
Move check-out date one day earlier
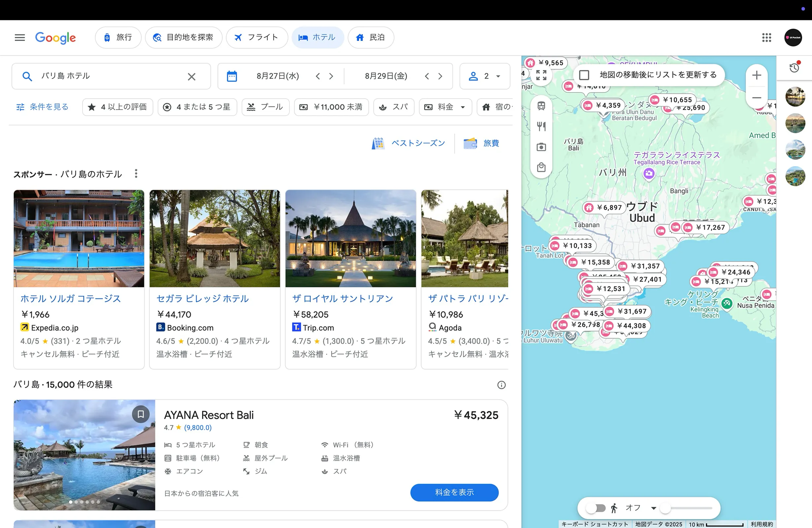(427, 76)
